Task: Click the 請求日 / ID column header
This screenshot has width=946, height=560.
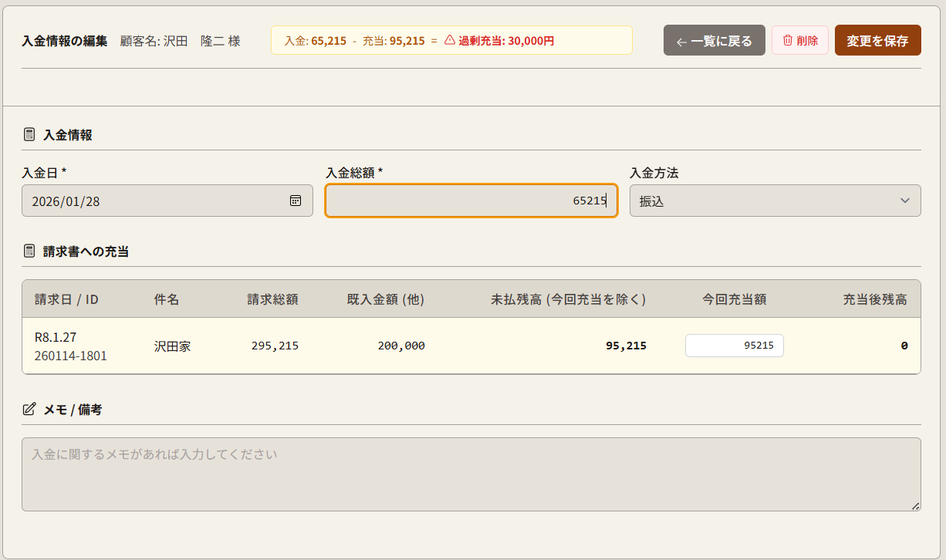Action: point(66,299)
